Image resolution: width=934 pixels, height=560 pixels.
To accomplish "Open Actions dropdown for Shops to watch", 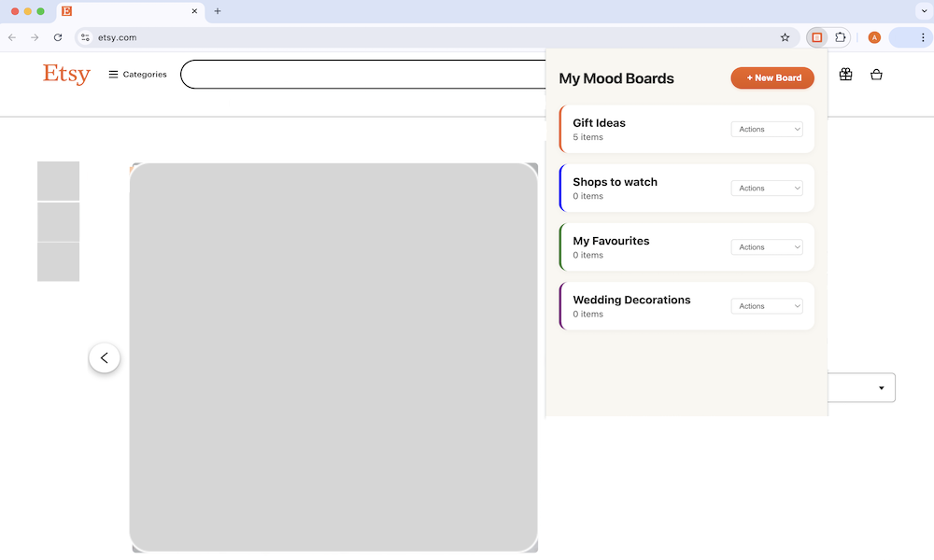I will coord(767,188).
